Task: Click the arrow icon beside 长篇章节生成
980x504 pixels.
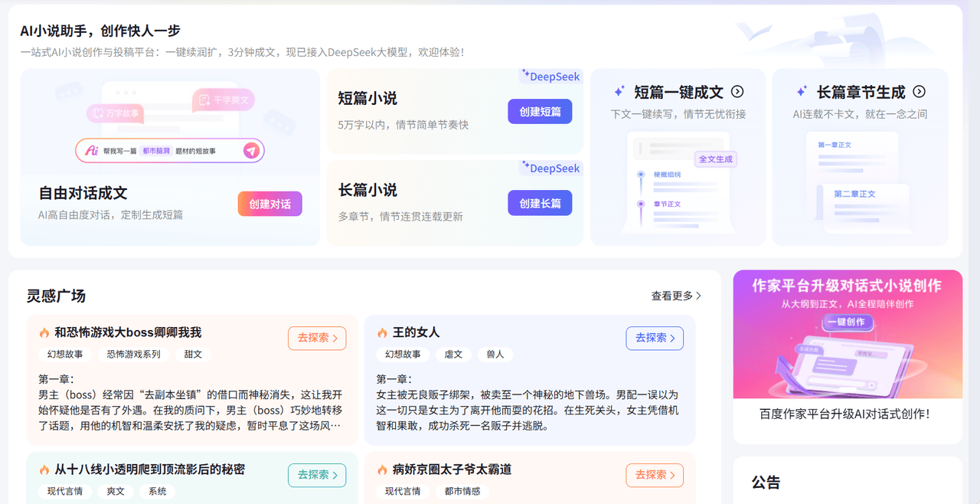Action: coord(920,92)
